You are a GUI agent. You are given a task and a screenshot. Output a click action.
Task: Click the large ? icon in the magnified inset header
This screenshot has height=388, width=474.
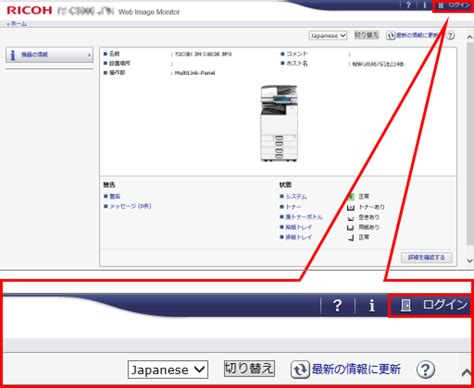pos(337,305)
